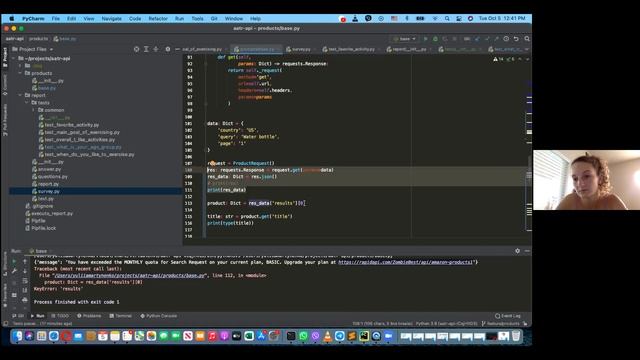Click down arrow in Run panel gutter
Viewport: 640px width, 360px height.
click(25, 271)
